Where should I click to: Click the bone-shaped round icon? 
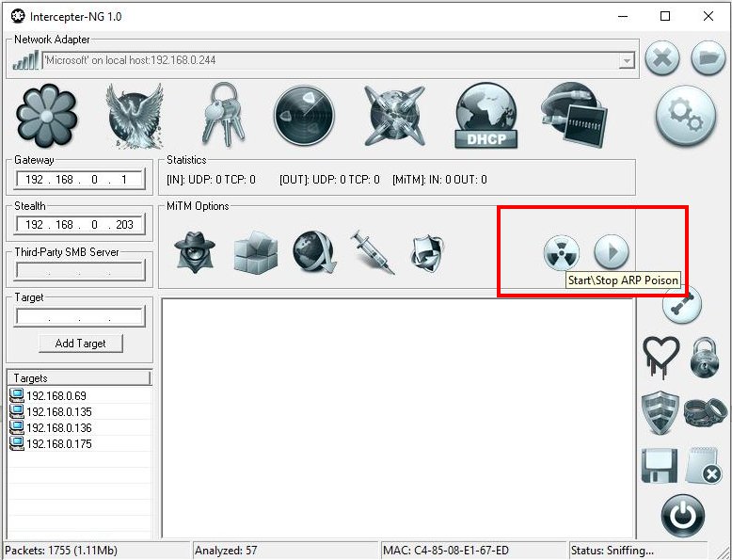[681, 306]
